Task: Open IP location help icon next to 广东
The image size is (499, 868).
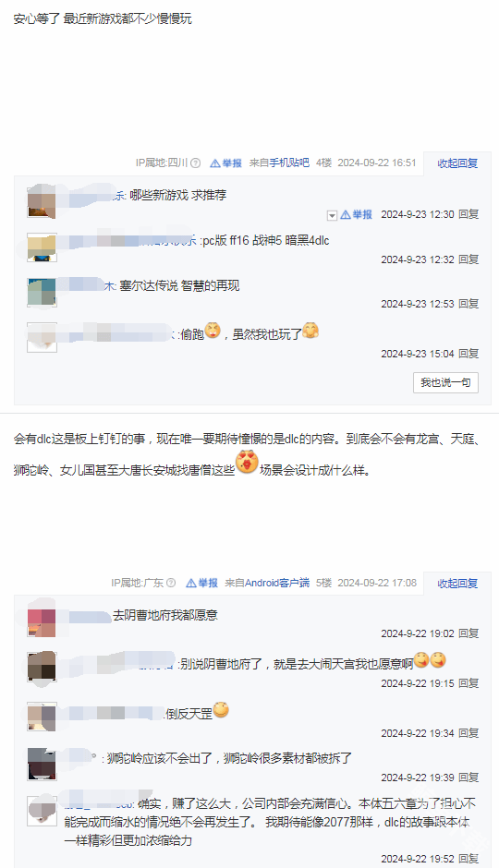Action: pos(171,583)
